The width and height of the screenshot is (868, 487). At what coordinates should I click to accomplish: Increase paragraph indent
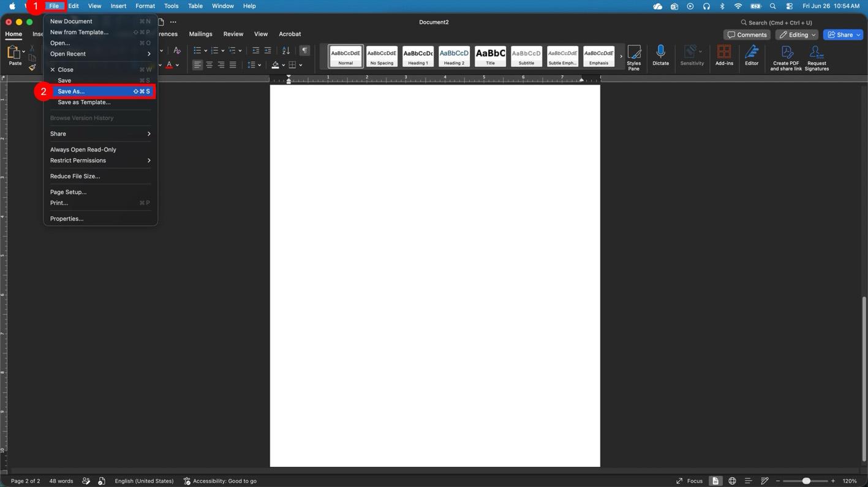(268, 50)
